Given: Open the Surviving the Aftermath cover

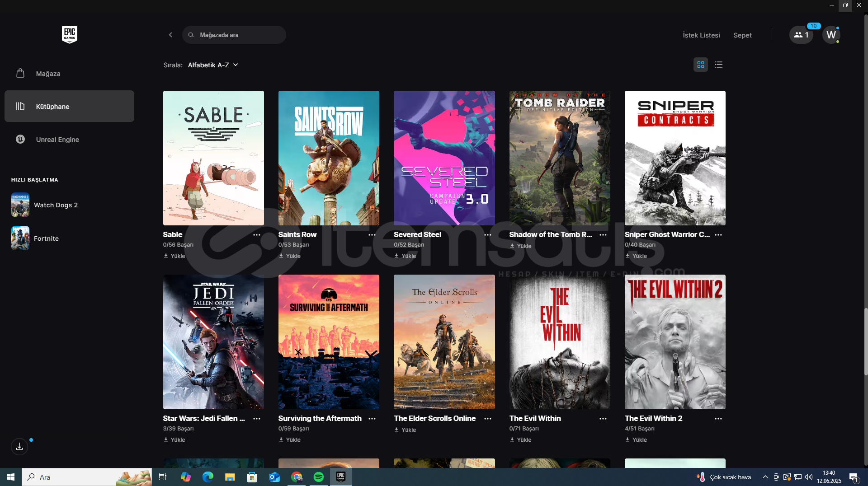Looking at the screenshot, I should 329,342.
